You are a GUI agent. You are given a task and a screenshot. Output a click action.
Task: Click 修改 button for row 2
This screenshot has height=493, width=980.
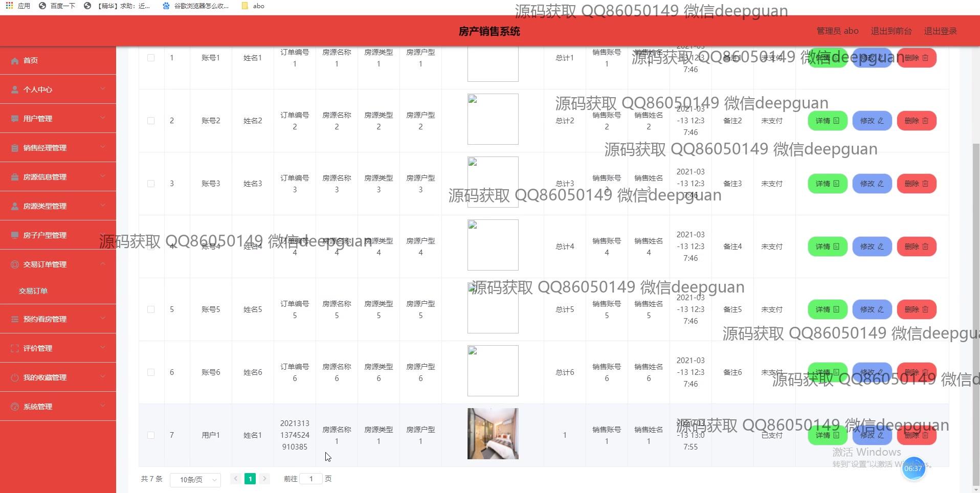(x=872, y=121)
